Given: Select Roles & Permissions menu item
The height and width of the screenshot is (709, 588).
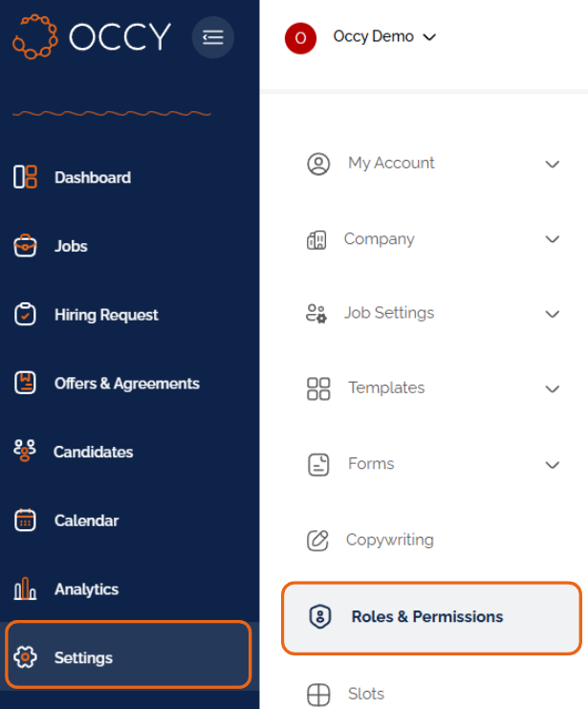Looking at the screenshot, I should coord(431,618).
